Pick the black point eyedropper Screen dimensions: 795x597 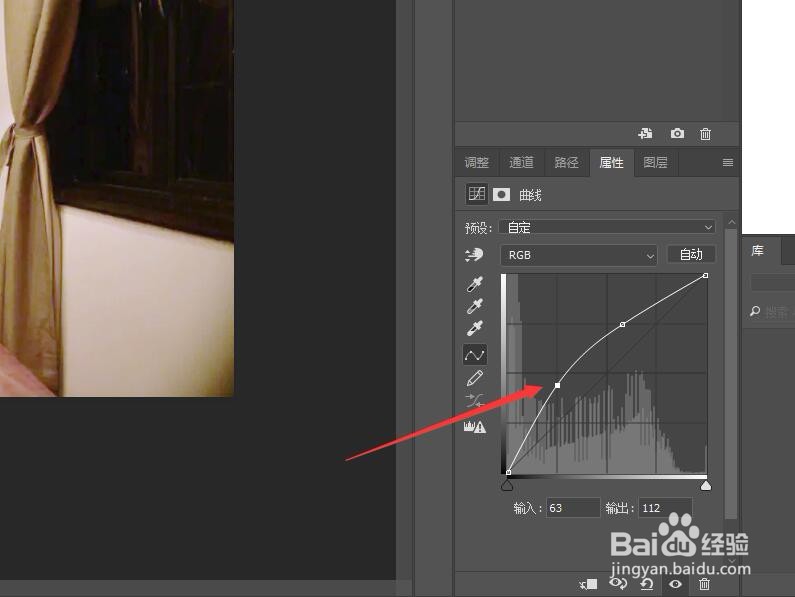pyautogui.click(x=475, y=284)
